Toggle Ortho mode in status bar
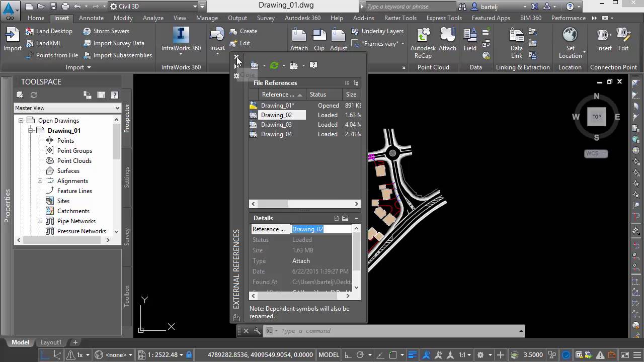The image size is (644, 362). (348, 354)
